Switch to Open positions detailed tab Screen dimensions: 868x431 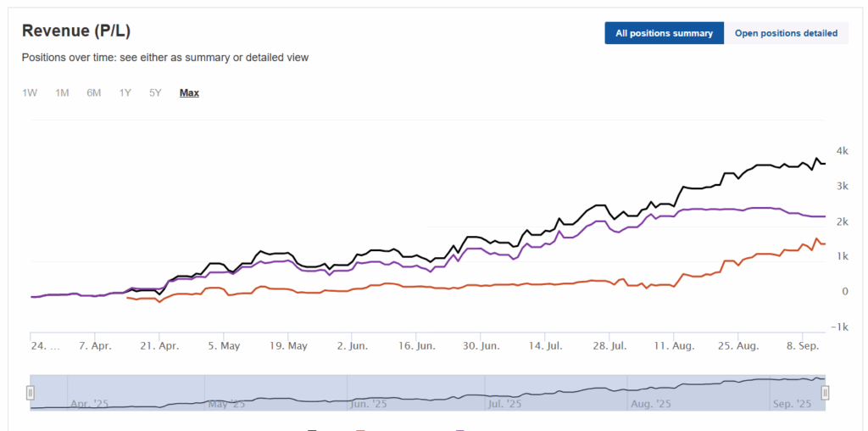(786, 33)
